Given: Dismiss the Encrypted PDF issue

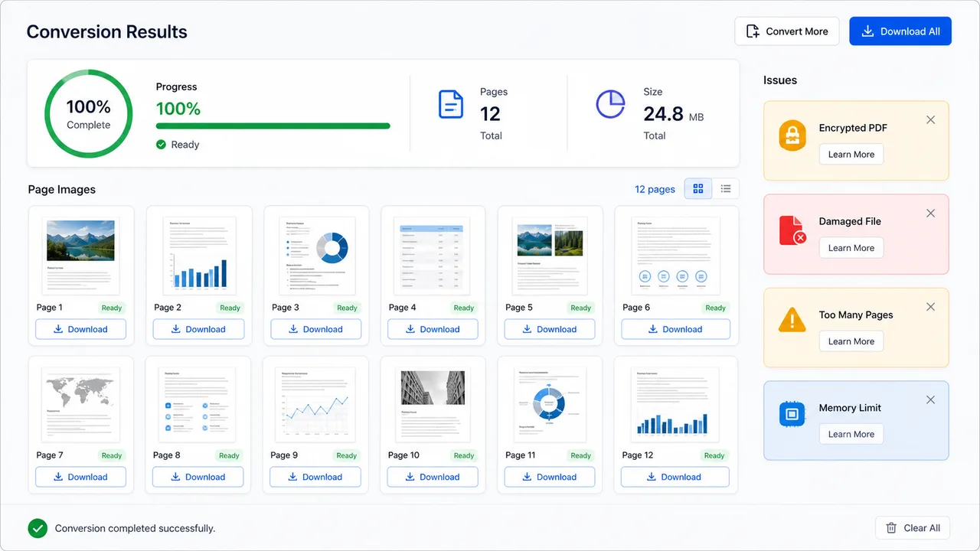Looking at the screenshot, I should pos(931,120).
